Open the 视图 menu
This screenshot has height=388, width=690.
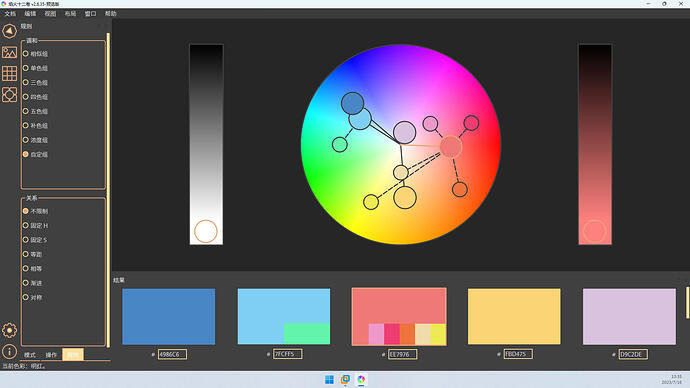pos(50,14)
